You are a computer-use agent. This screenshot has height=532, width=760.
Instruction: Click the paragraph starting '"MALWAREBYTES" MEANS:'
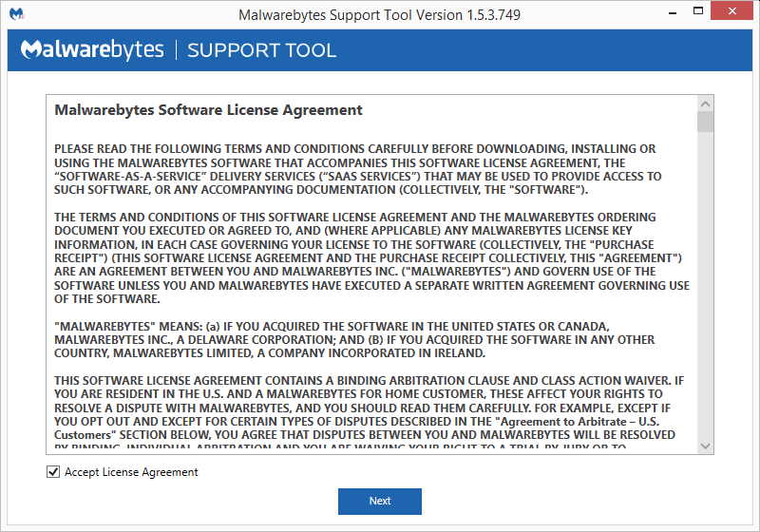pyautogui.click(x=354, y=340)
